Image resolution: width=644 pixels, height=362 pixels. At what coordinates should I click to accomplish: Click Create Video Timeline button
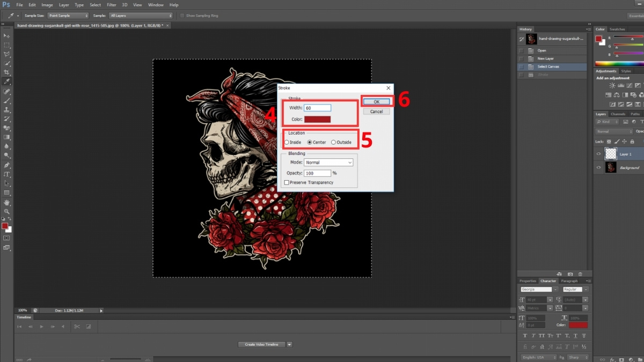tap(262, 344)
